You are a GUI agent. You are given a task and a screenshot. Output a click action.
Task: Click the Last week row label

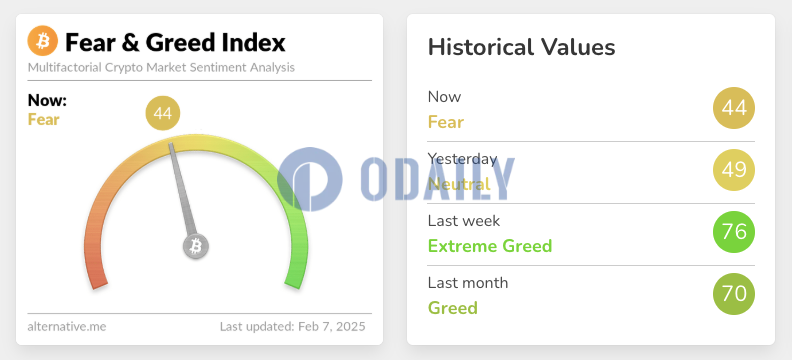[x=464, y=221]
